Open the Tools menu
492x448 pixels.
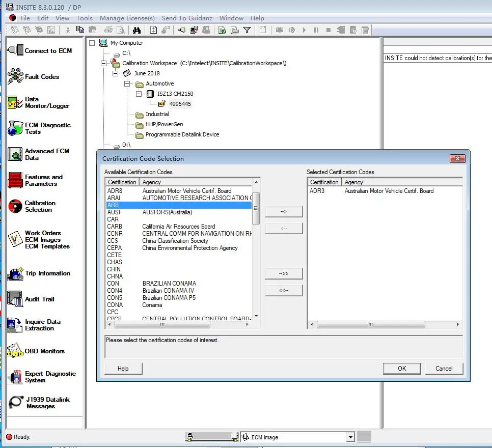coord(85,18)
